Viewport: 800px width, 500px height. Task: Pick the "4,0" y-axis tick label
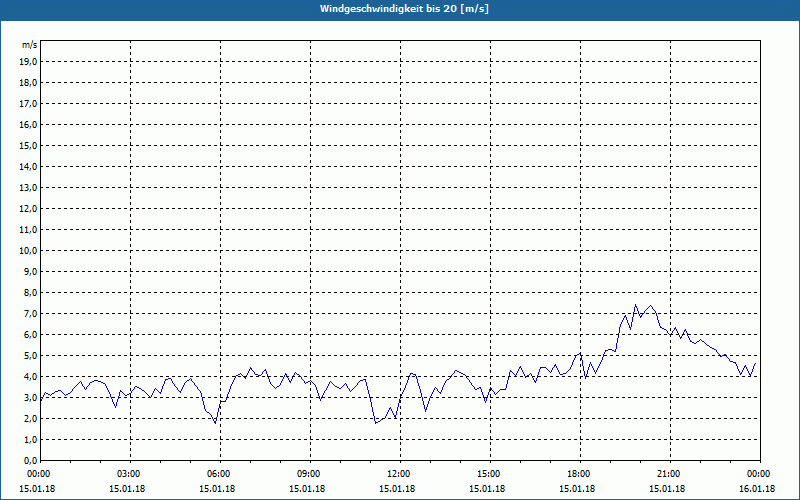[30, 377]
